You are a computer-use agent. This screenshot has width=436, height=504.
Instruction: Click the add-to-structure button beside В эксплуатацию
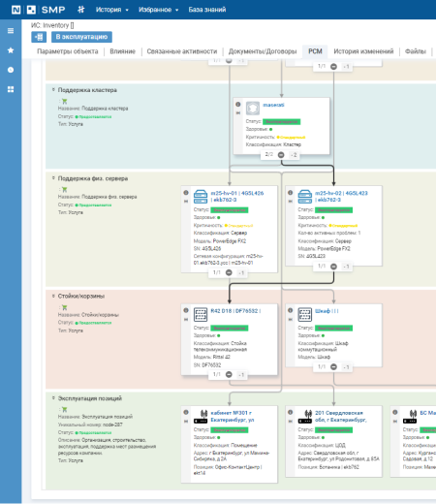[39, 37]
